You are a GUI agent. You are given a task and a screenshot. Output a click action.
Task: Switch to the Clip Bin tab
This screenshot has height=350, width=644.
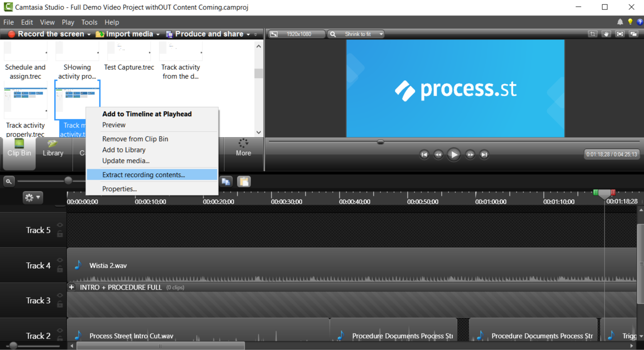tap(19, 153)
